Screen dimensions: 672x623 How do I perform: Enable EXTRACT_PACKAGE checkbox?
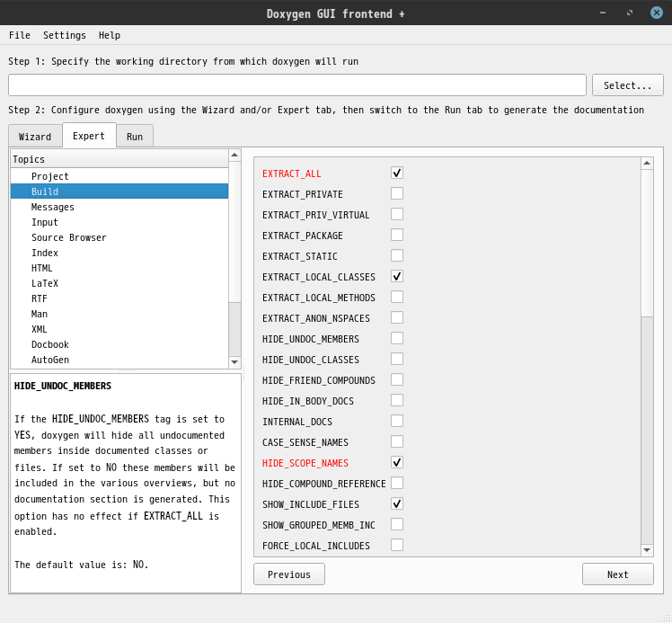pyautogui.click(x=397, y=235)
